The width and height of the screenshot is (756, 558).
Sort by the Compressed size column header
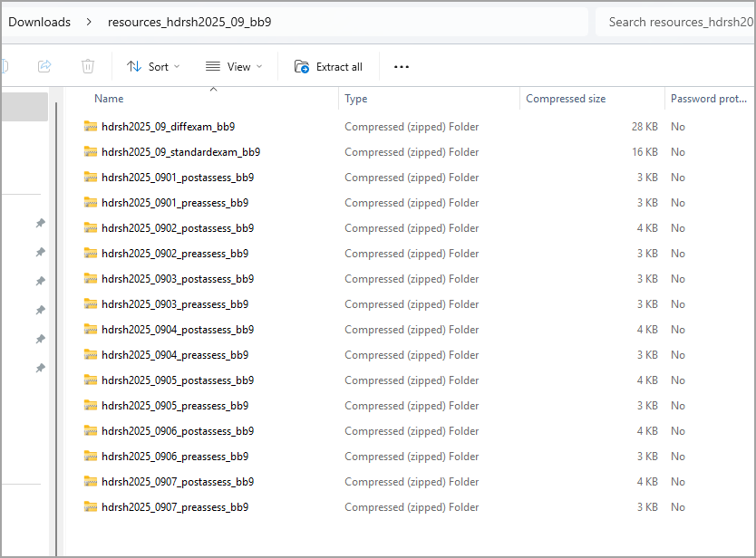566,99
